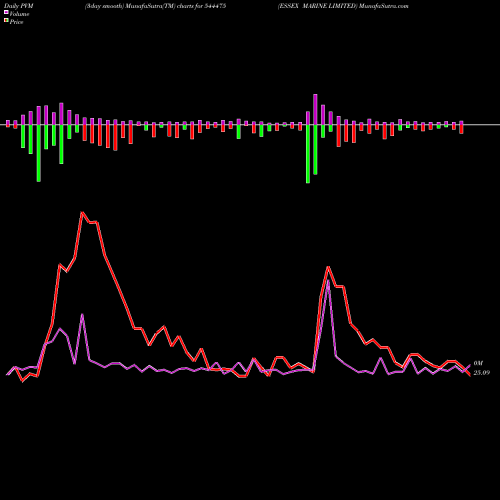This screenshot has width=500, height=500.
Task: Click the 0M volume value label
Action: (x=478, y=363)
